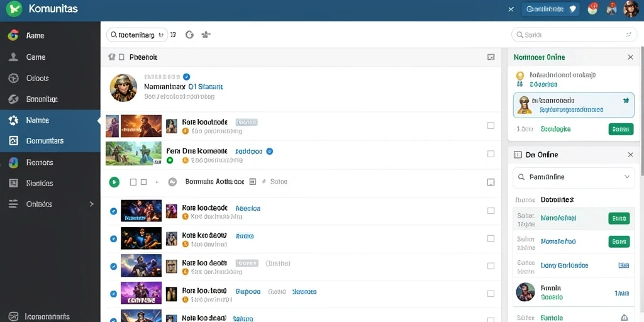Click the filter icon inside the Sarkh search box
Screen dimensions: 644x322
pos(628,35)
